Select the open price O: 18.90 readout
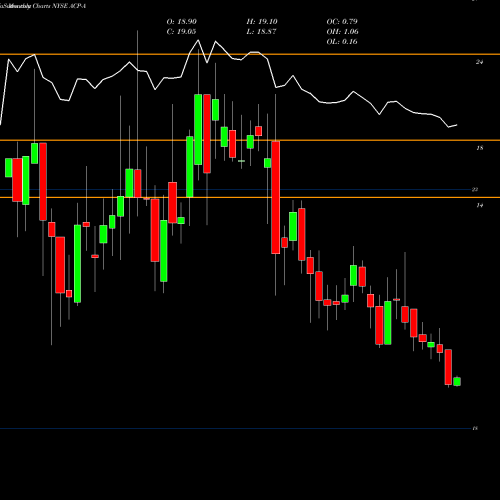 pyautogui.click(x=182, y=22)
